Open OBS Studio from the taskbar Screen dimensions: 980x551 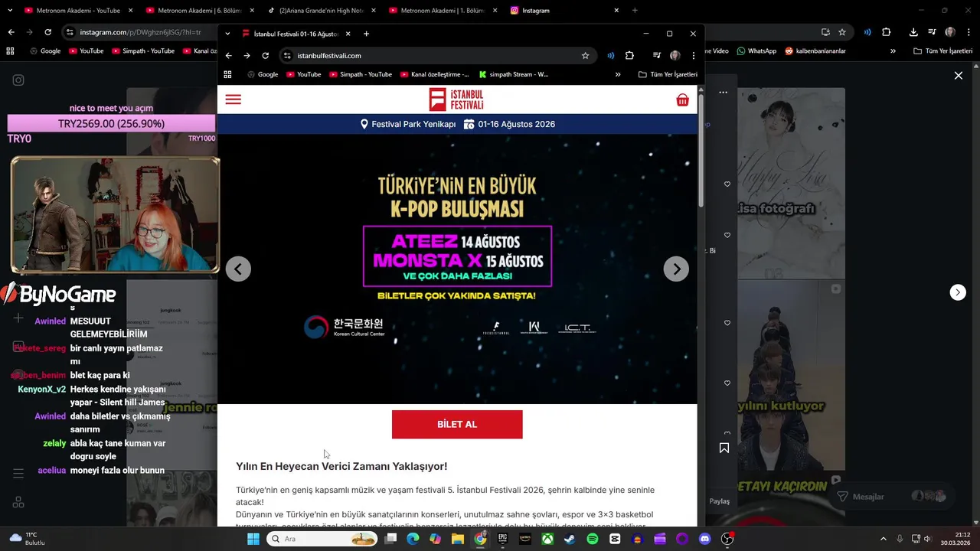click(x=727, y=539)
